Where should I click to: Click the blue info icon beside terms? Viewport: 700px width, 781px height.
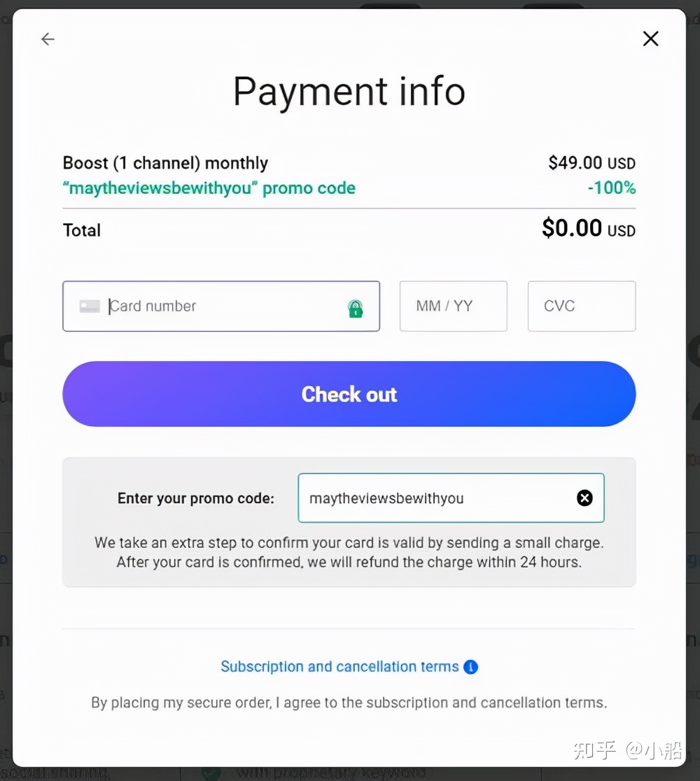tap(471, 667)
